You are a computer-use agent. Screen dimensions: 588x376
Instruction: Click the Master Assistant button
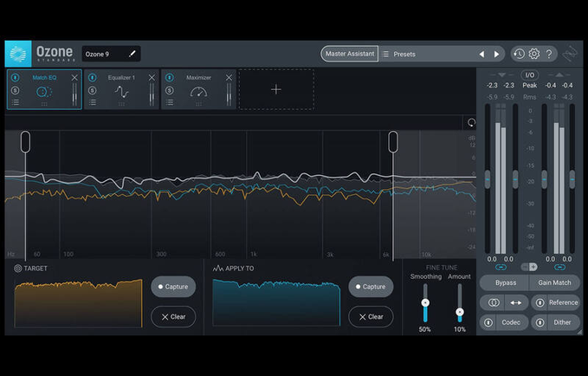(350, 54)
